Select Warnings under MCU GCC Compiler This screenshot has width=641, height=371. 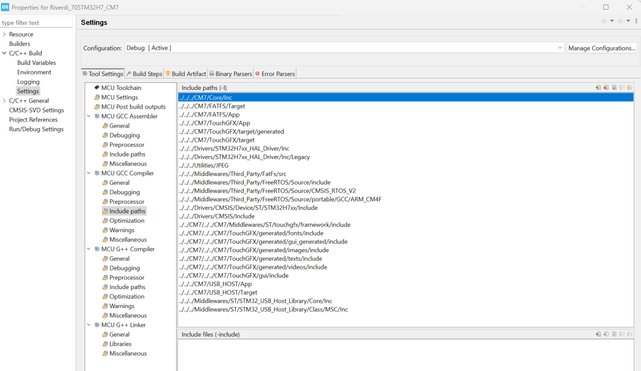tap(122, 230)
